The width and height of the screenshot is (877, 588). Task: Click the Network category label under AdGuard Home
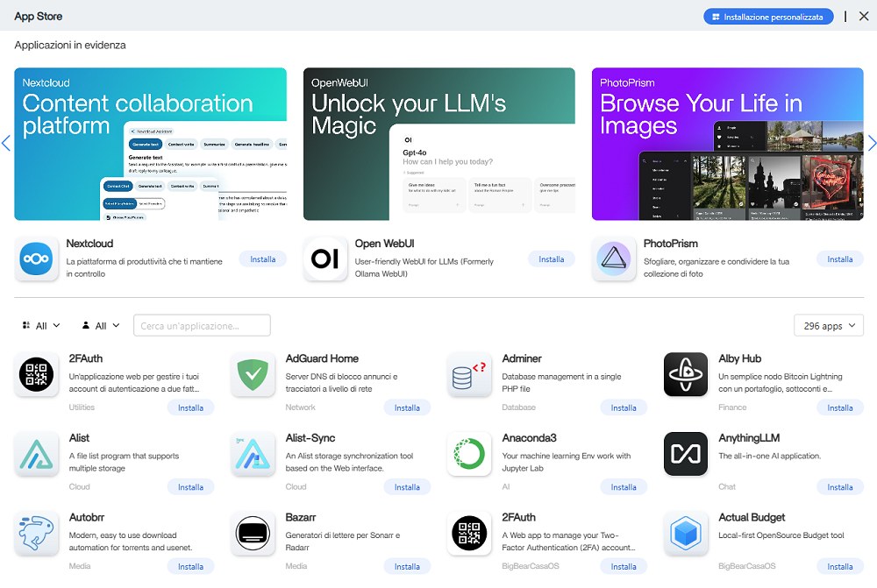[300, 407]
